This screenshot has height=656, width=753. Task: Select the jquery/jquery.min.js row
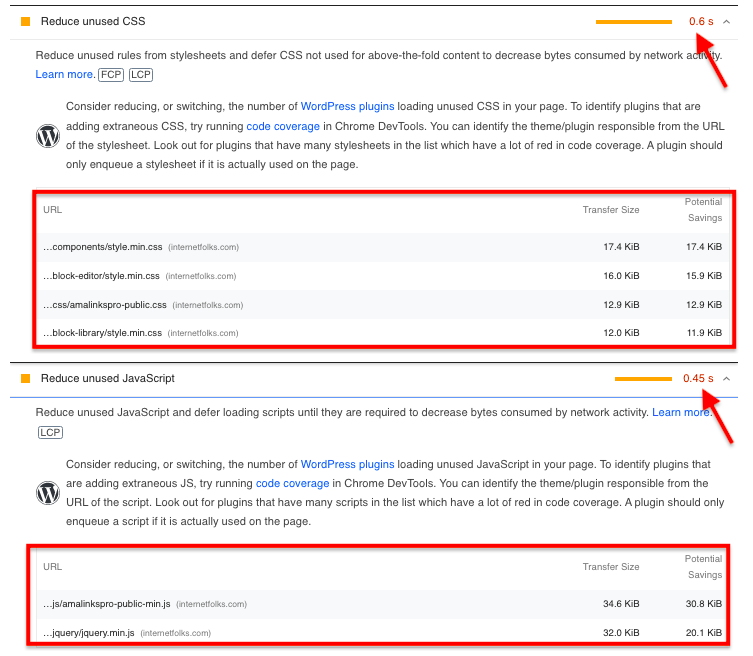[383, 633]
